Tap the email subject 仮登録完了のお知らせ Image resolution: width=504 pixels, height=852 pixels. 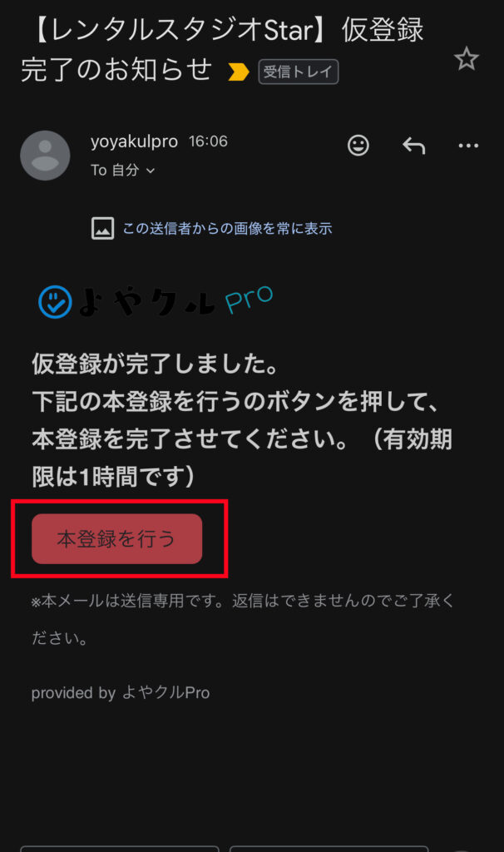point(221,49)
